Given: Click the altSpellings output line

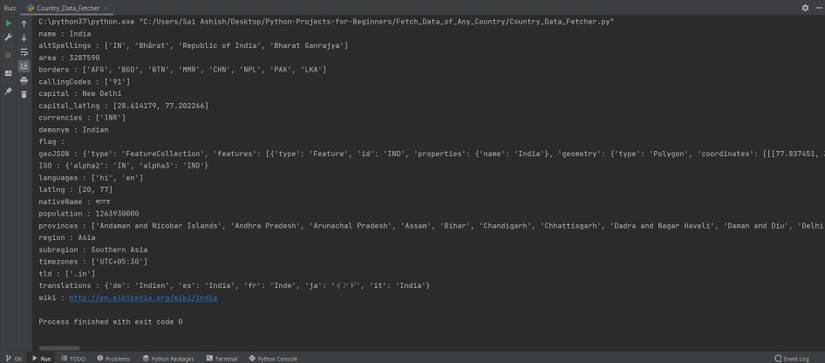Looking at the screenshot, I should coord(193,46).
